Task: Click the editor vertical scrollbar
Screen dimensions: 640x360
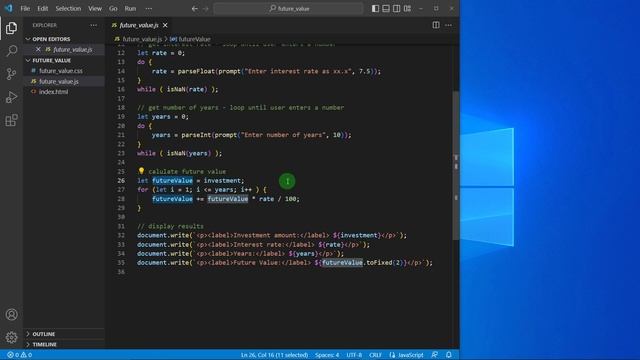Action: click(456, 165)
